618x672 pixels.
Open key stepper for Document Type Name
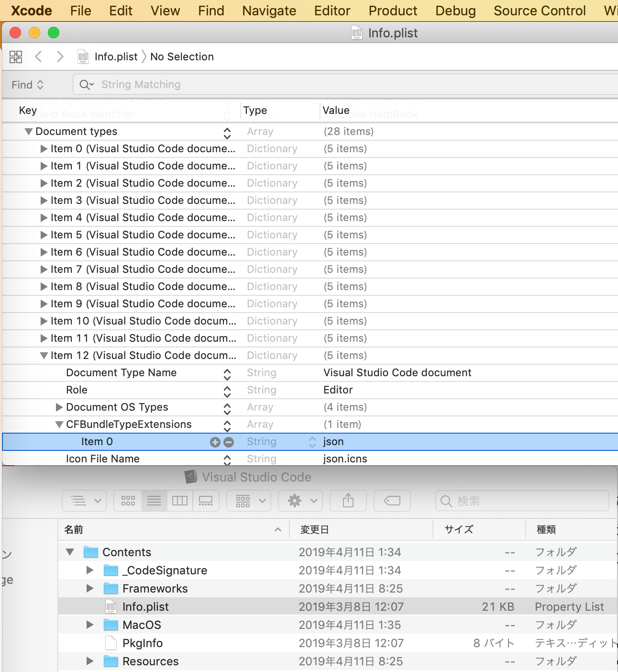pos(227,374)
